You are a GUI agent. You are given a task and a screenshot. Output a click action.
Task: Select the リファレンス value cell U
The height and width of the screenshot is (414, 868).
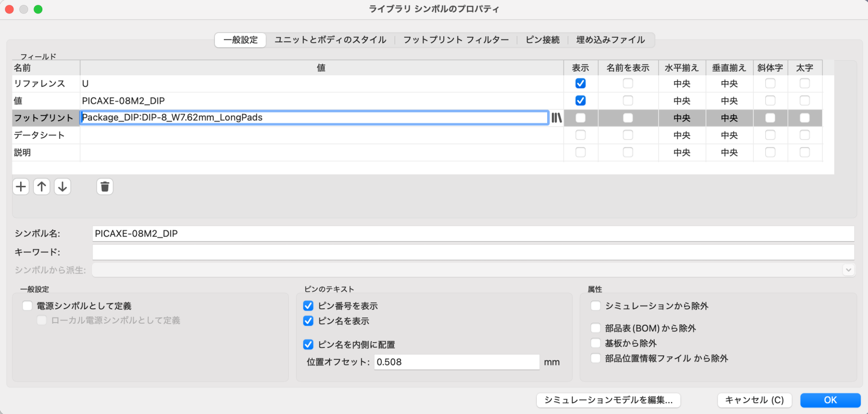321,84
